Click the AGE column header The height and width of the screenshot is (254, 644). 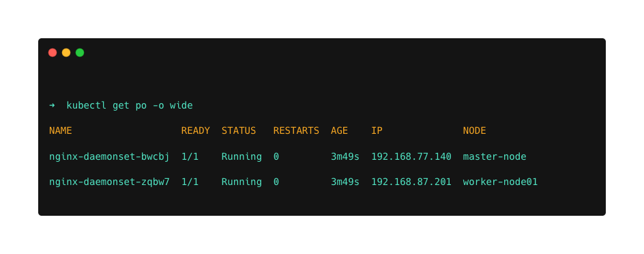tap(339, 130)
